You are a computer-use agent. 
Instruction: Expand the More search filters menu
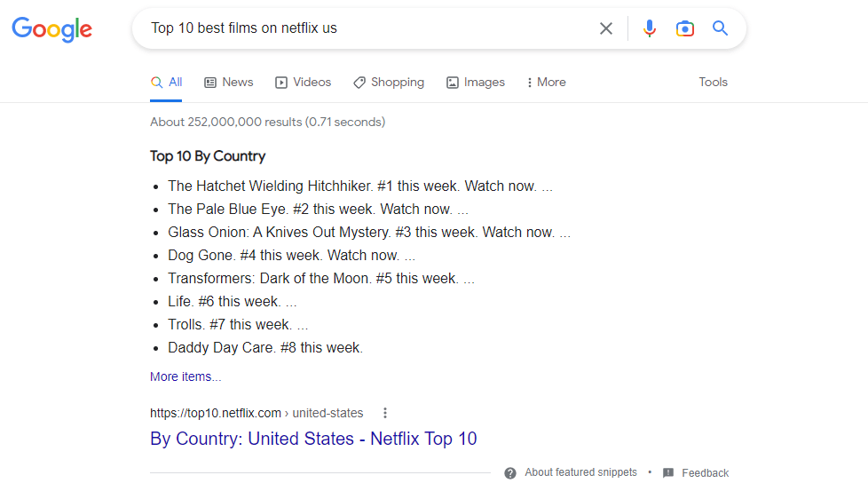click(546, 82)
